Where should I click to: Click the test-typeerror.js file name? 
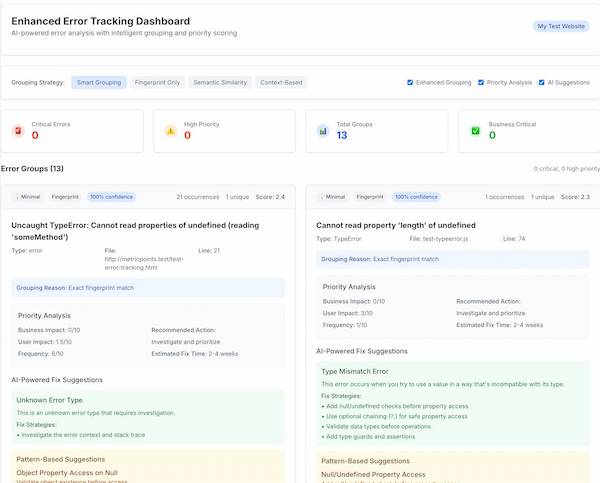pos(445,239)
